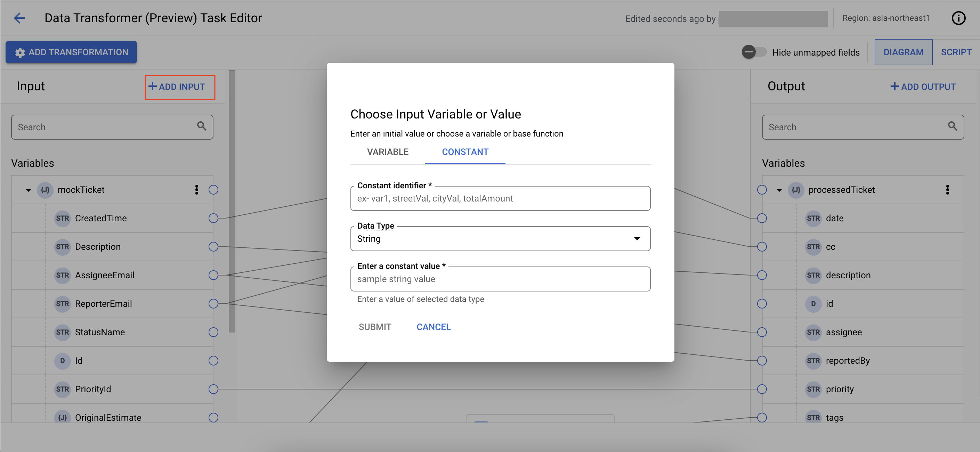Screen dimensions: 980x452
Task: Click the three-dot menu next to mockTicket
Action: [197, 189]
